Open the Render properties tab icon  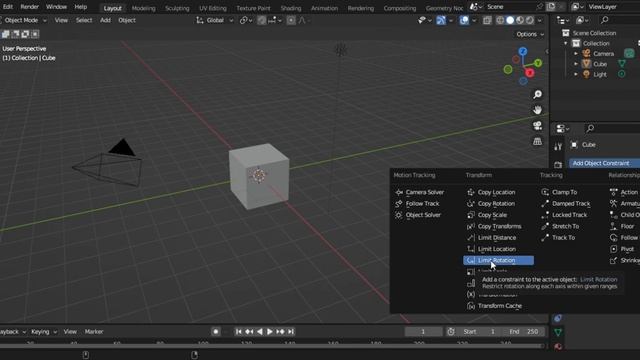pyautogui.click(x=558, y=164)
